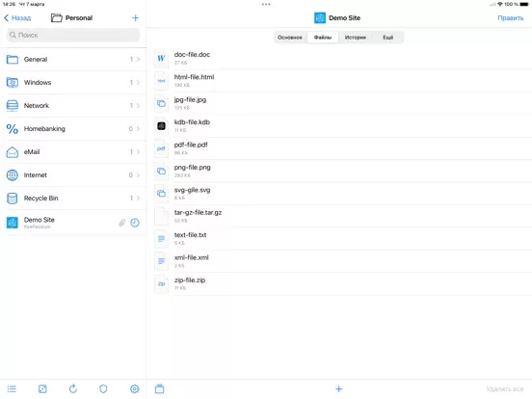Expand General group chevron
Screen dimensions: 532x399
coord(138,60)
